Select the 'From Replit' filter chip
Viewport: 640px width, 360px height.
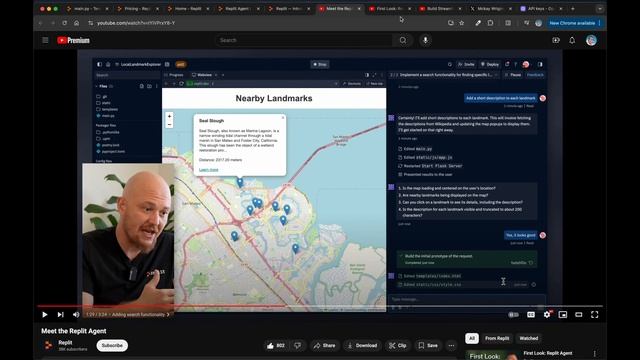click(x=497, y=338)
